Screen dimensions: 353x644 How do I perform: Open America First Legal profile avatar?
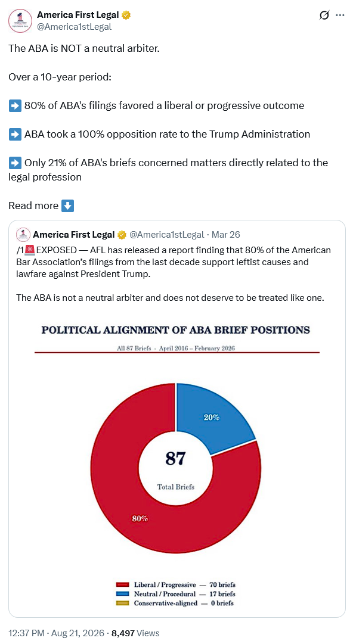[20, 20]
